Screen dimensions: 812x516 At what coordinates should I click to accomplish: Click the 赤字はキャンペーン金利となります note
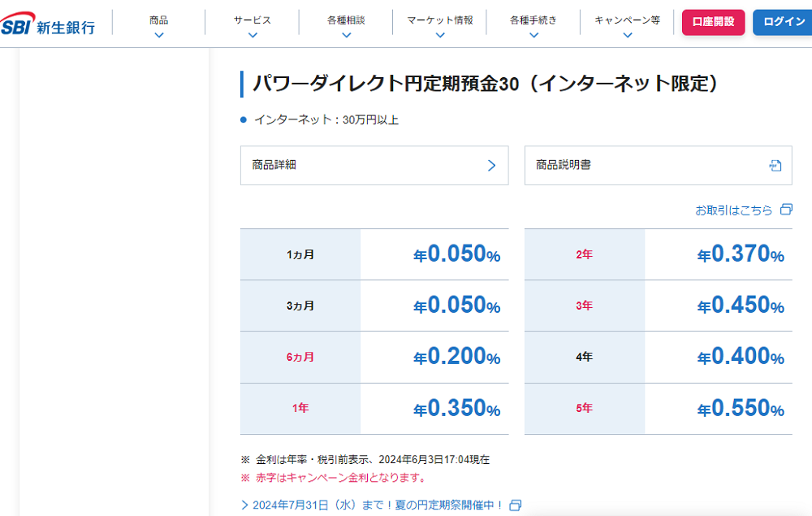(x=334, y=478)
